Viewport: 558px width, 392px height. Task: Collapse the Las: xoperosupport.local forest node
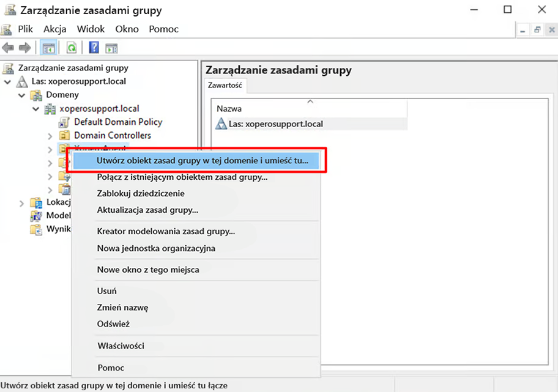tap(7, 81)
